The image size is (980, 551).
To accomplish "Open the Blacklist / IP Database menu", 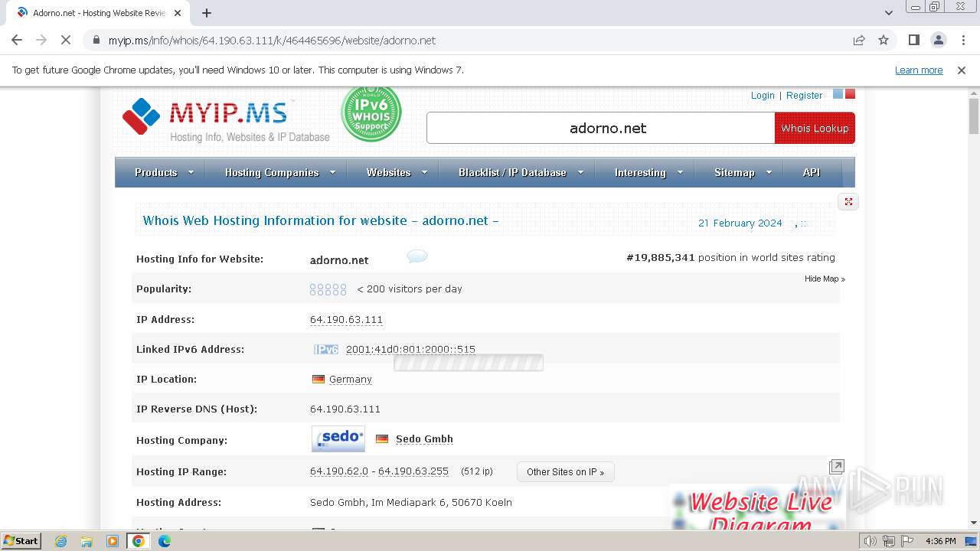I will click(x=512, y=172).
